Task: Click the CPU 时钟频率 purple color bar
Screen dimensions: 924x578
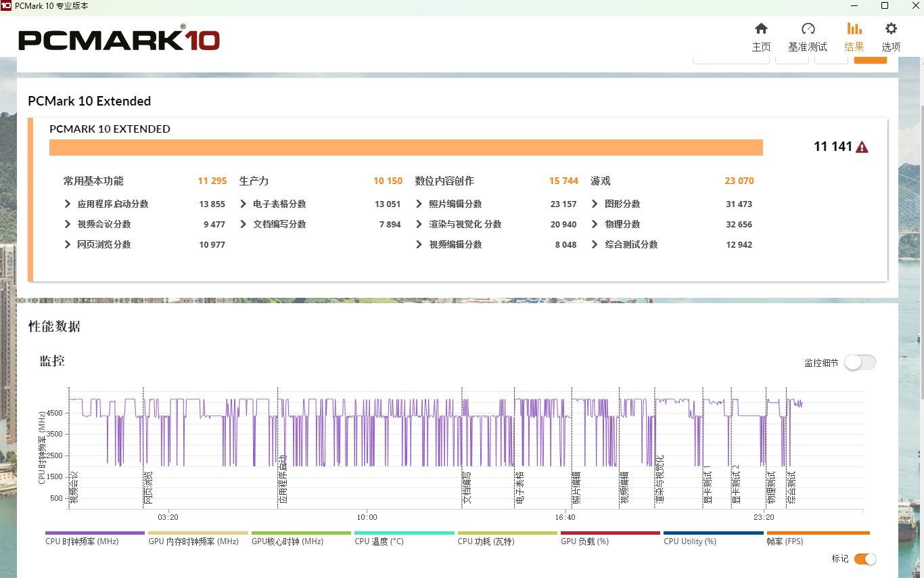Action: tap(95, 533)
